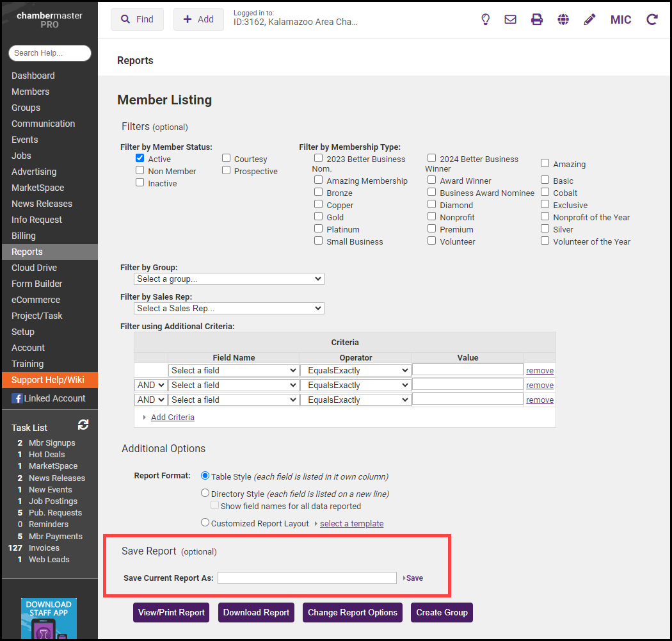Click the refresh arrow icon in header
The width and height of the screenshot is (672, 641).
point(652,19)
